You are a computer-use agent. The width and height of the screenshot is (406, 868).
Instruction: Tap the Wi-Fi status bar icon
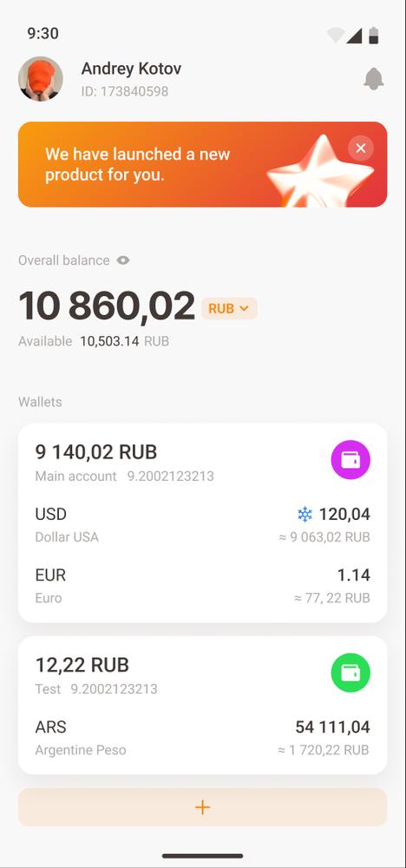(x=336, y=36)
